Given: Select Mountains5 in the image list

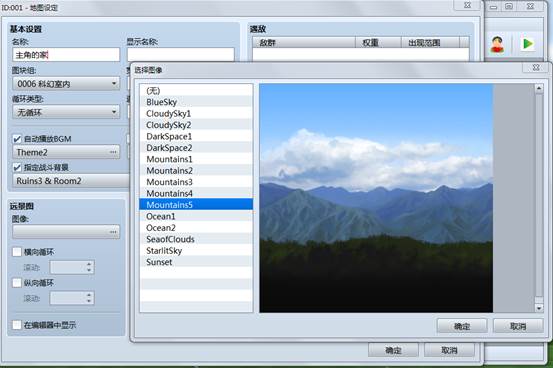Looking at the screenshot, I should [196, 205].
